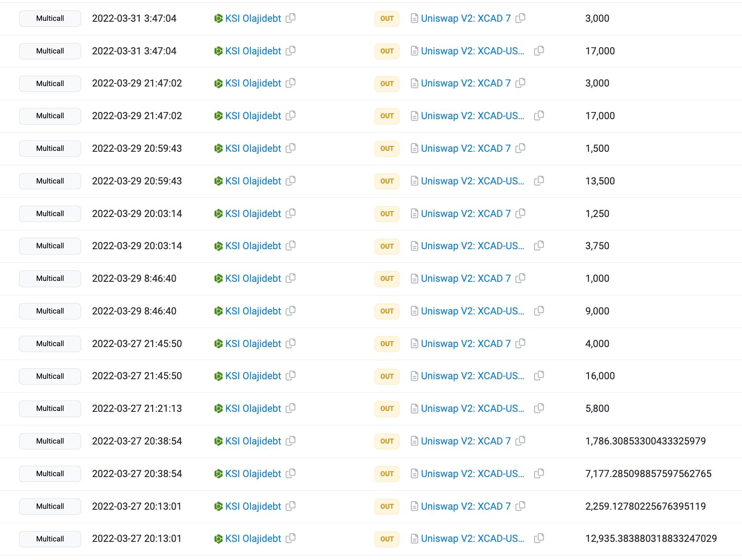This screenshot has width=742, height=560.
Task: Select amount 12,935.383880318833247029
Action: pos(651,538)
